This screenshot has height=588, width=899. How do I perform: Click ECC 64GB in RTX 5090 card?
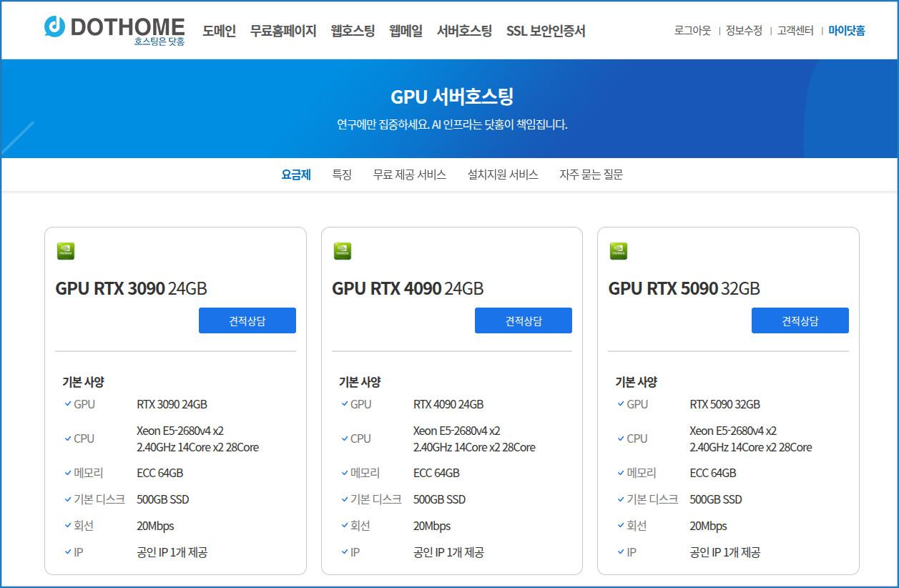tap(713, 473)
